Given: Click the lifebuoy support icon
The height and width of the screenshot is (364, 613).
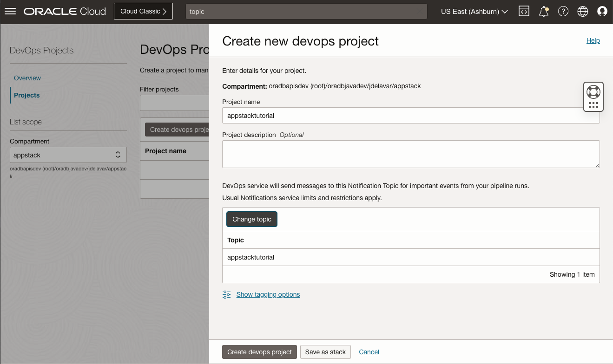Looking at the screenshot, I should pyautogui.click(x=593, y=91).
